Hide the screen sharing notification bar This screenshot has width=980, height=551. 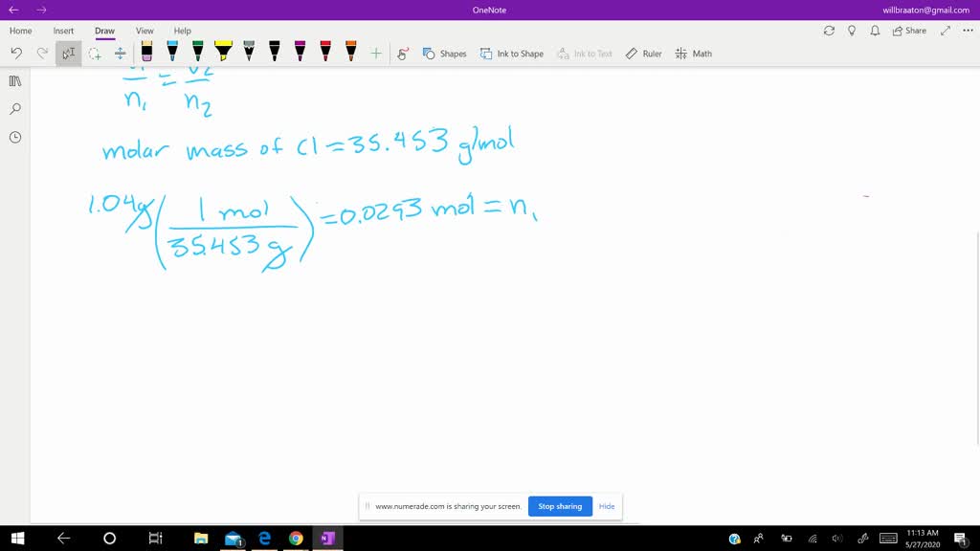606,507
